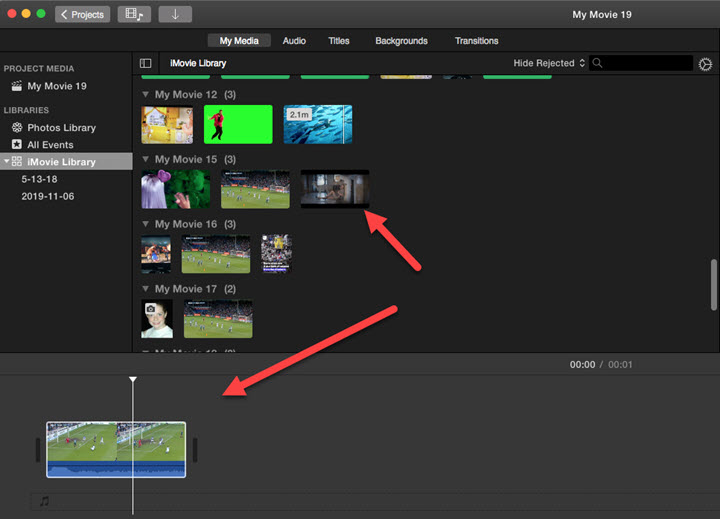This screenshot has height=519, width=720.
Task: Select the 5-13-18 event
Action: point(39,179)
